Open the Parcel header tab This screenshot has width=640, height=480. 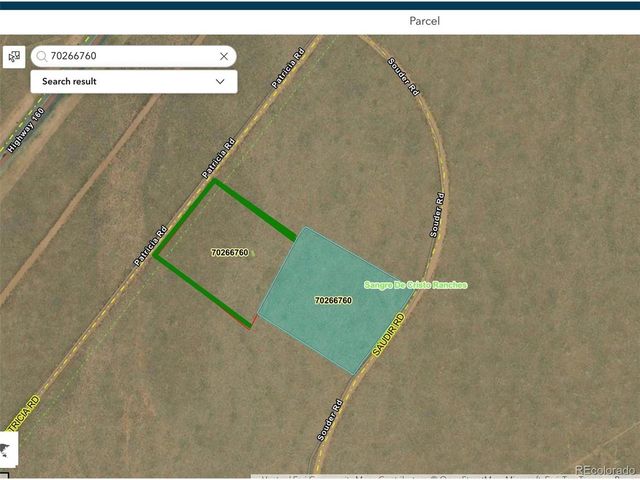(x=424, y=21)
